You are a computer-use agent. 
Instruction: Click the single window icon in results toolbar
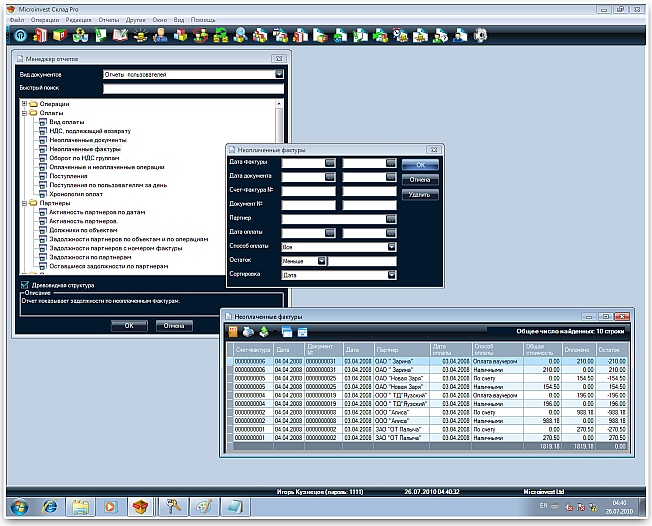(302, 331)
